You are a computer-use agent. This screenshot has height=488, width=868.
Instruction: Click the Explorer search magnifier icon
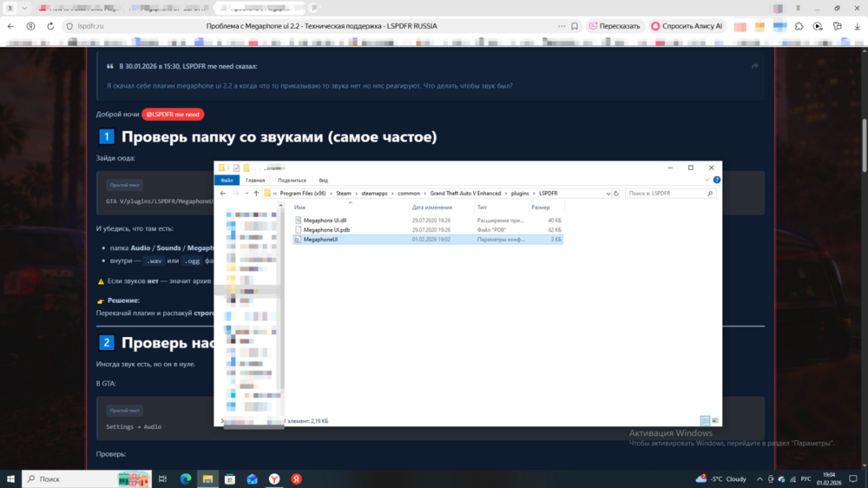click(710, 194)
